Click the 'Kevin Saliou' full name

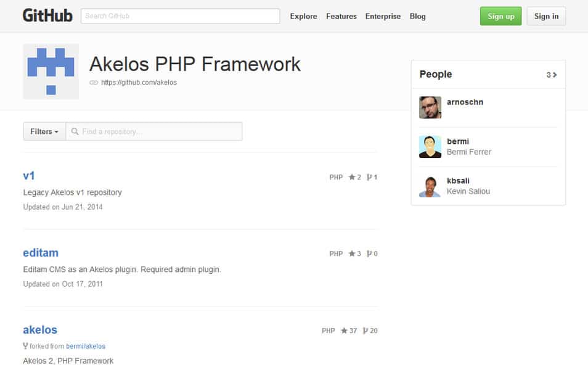pyautogui.click(x=468, y=191)
